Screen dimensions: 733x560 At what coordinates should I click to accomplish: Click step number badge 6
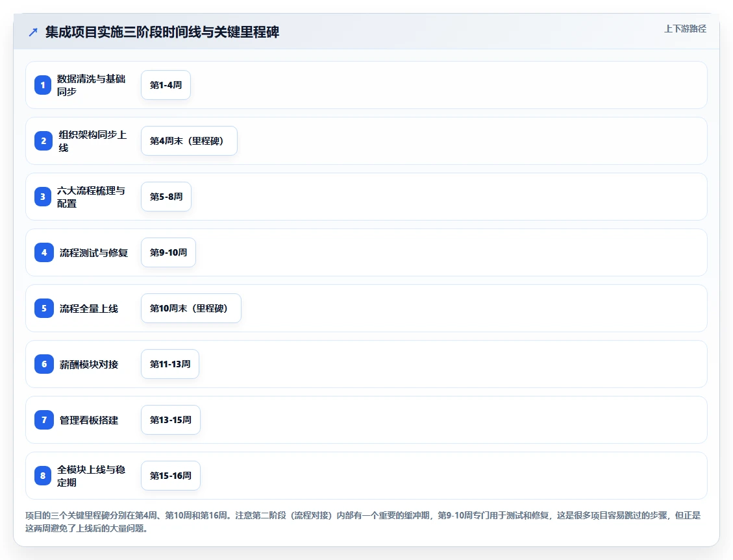44,364
